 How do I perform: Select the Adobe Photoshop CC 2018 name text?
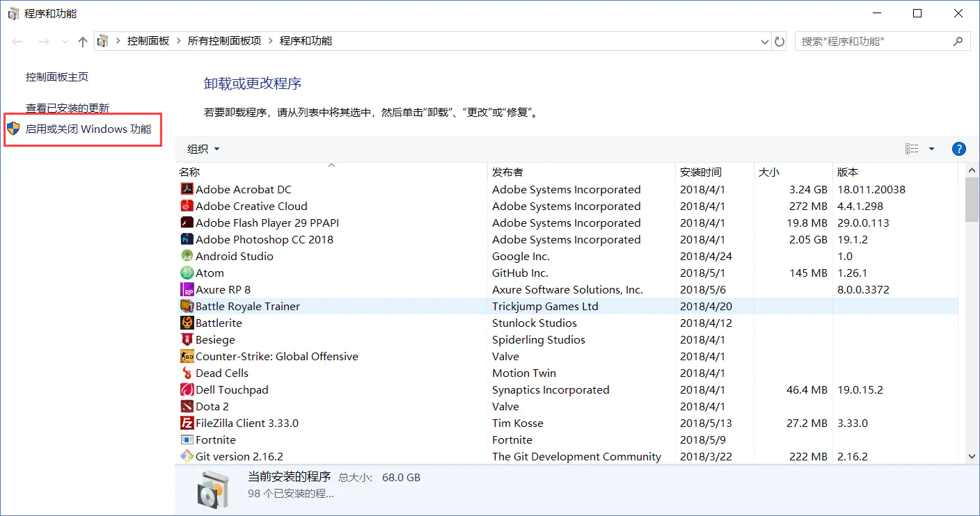click(x=264, y=239)
